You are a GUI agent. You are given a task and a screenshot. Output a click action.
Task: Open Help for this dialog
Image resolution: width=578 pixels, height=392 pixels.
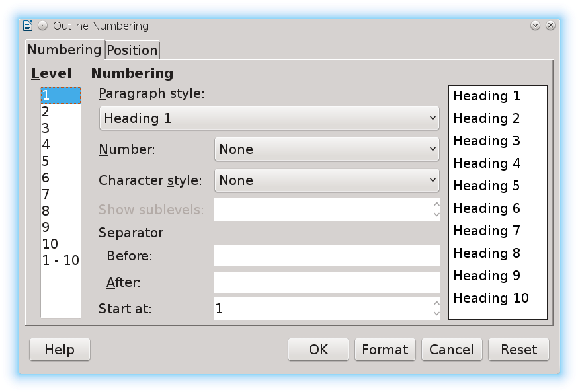click(60, 350)
